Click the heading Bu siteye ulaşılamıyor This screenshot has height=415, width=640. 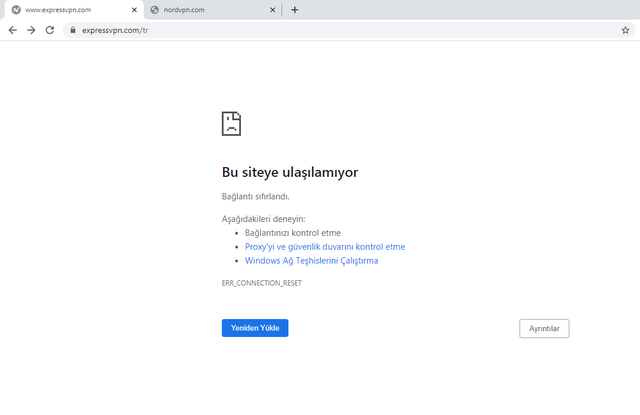coord(290,172)
